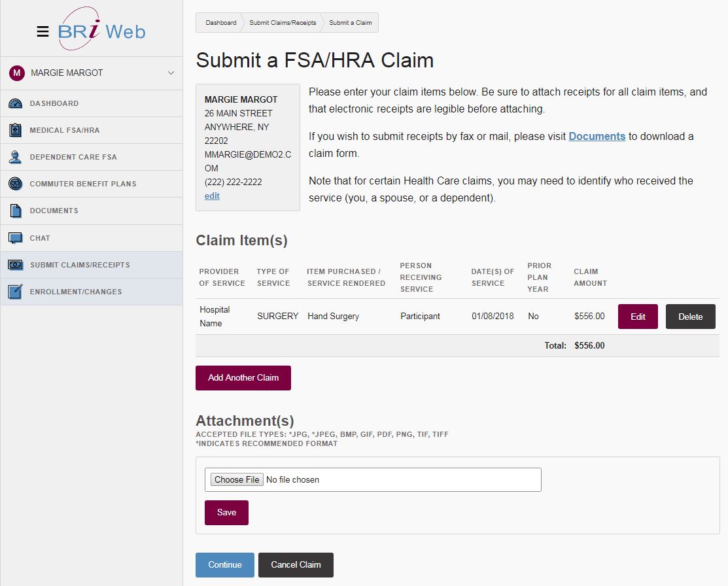Launch Chat from the sidebar
The height and width of the screenshot is (586, 728).
16,237
